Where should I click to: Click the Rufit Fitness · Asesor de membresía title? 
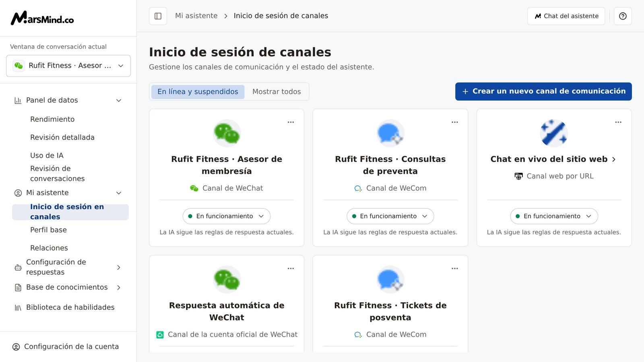(x=227, y=165)
